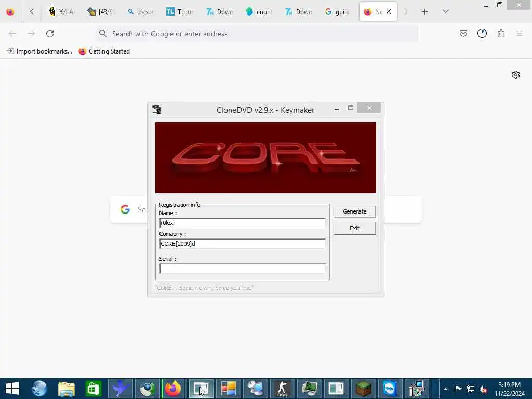
Task: Select the Keymaker window taskbar button
Action: (201, 389)
